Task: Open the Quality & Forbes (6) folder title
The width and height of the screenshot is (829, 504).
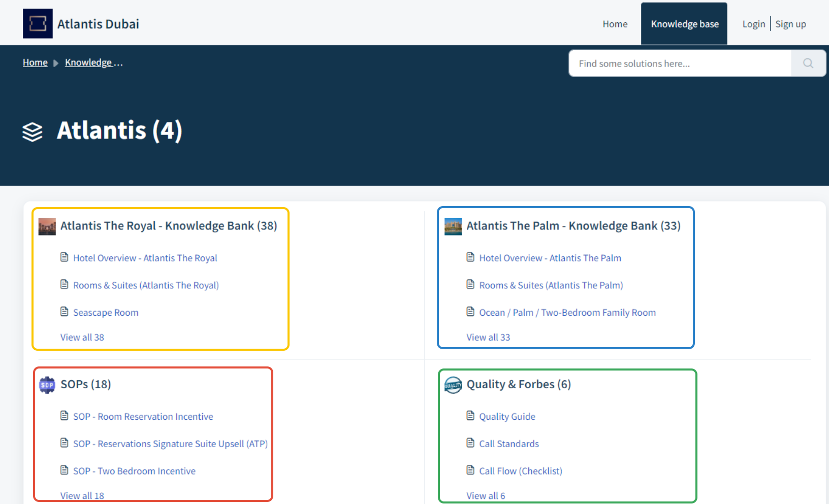Action: (x=519, y=384)
